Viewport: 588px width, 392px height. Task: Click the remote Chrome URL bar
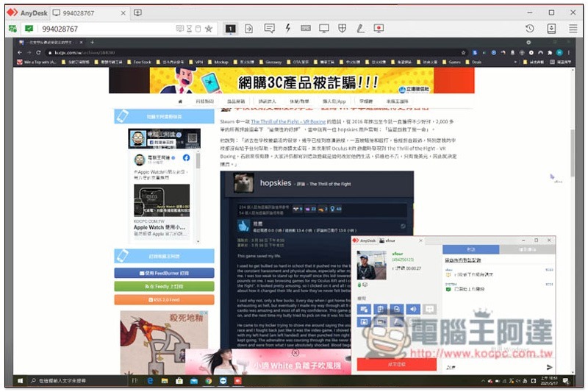pos(255,52)
